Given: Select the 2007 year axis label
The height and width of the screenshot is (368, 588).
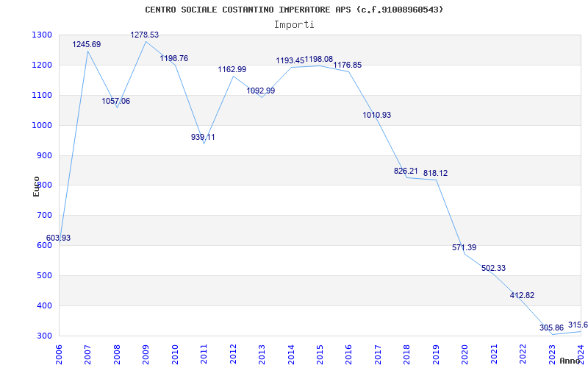Looking at the screenshot, I should pyautogui.click(x=87, y=354).
